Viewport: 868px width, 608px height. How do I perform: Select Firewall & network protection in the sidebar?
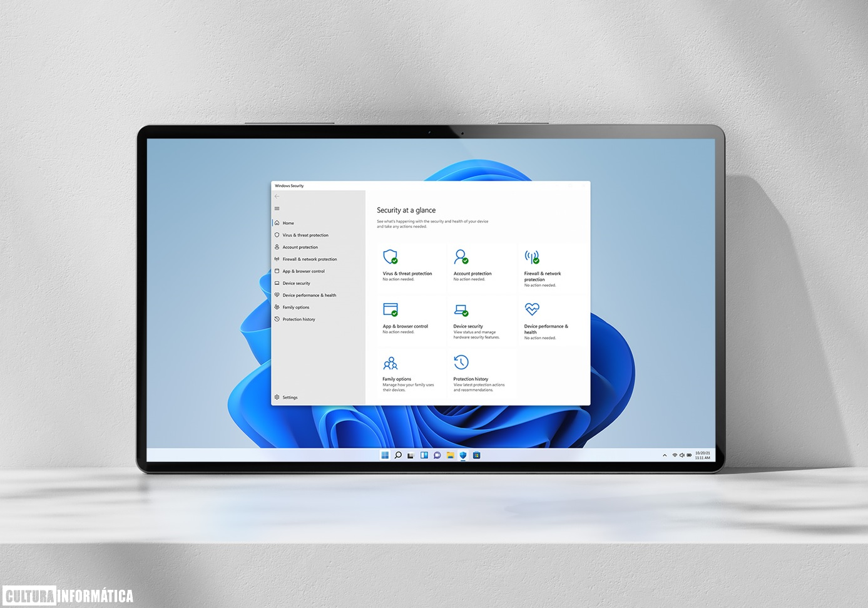tap(318, 259)
